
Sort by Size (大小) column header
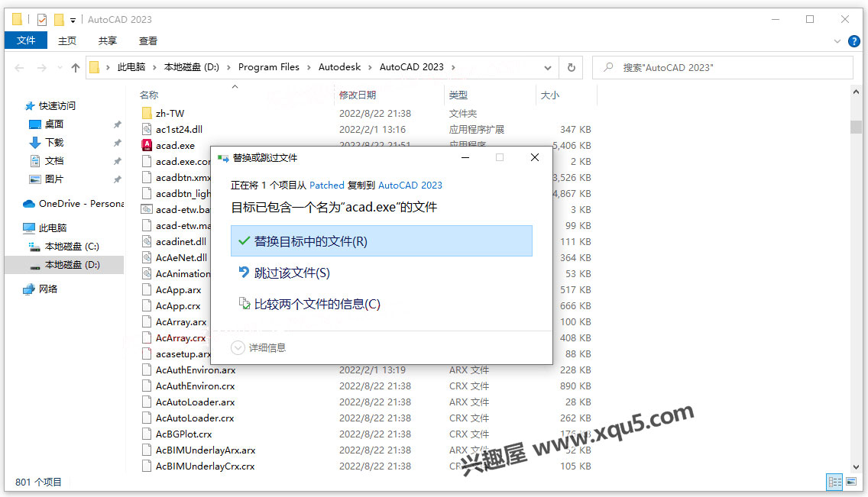pos(549,95)
